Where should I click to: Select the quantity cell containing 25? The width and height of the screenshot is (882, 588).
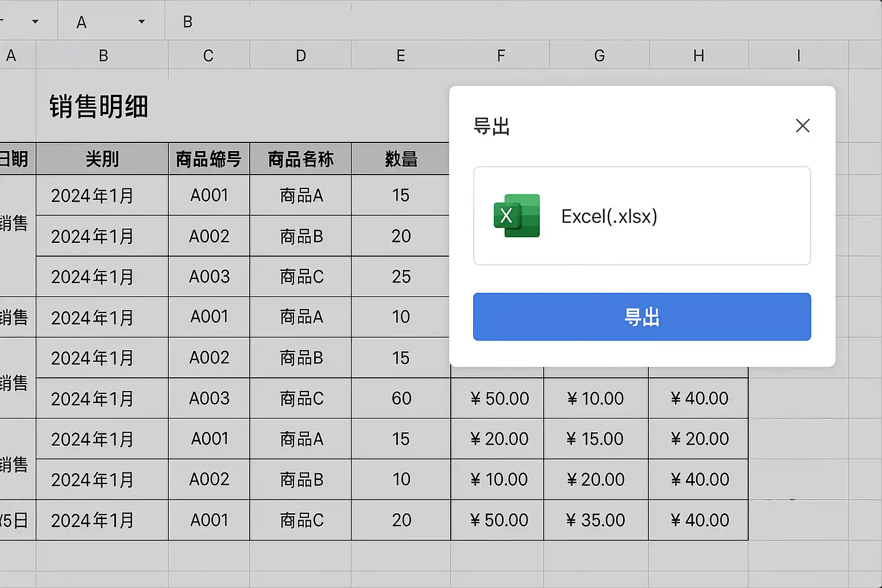[x=401, y=277]
